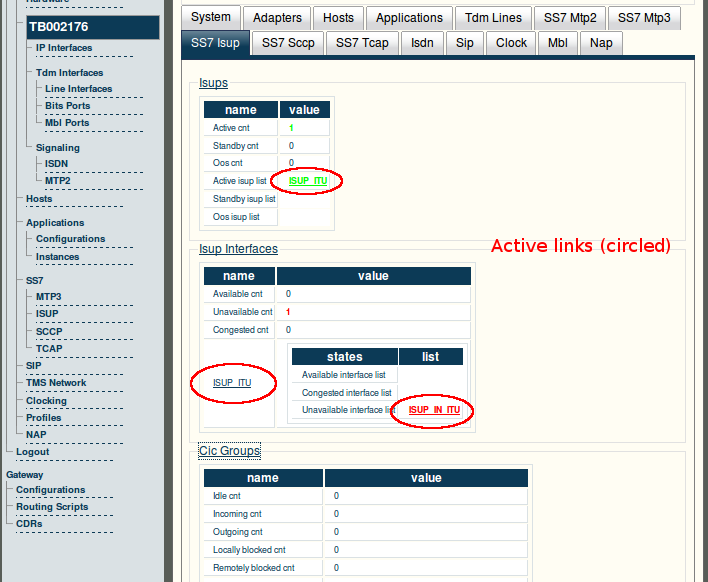
Task: Open Routing Scripts under Gateway
Action: [52, 507]
